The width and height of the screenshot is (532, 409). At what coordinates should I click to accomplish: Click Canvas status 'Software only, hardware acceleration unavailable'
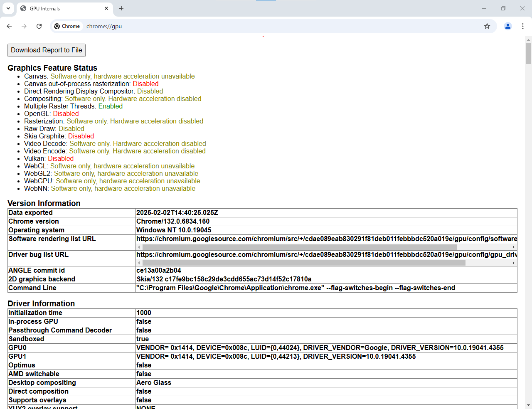coord(123,76)
